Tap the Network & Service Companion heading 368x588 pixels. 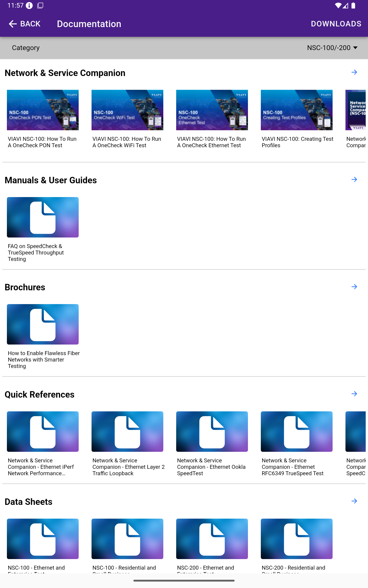(x=65, y=73)
